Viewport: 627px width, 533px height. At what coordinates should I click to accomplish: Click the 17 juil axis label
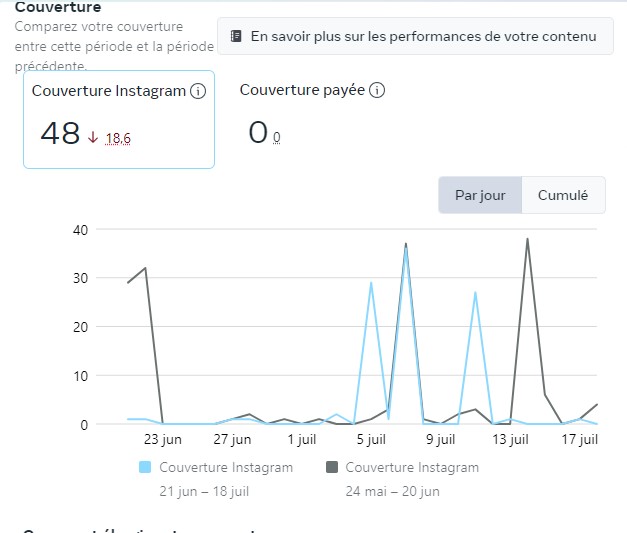pos(579,439)
